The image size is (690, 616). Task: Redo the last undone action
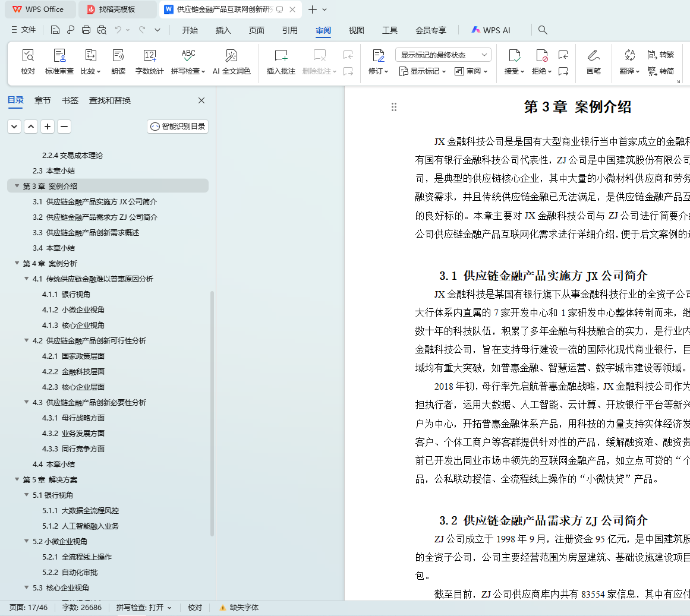pos(142,30)
